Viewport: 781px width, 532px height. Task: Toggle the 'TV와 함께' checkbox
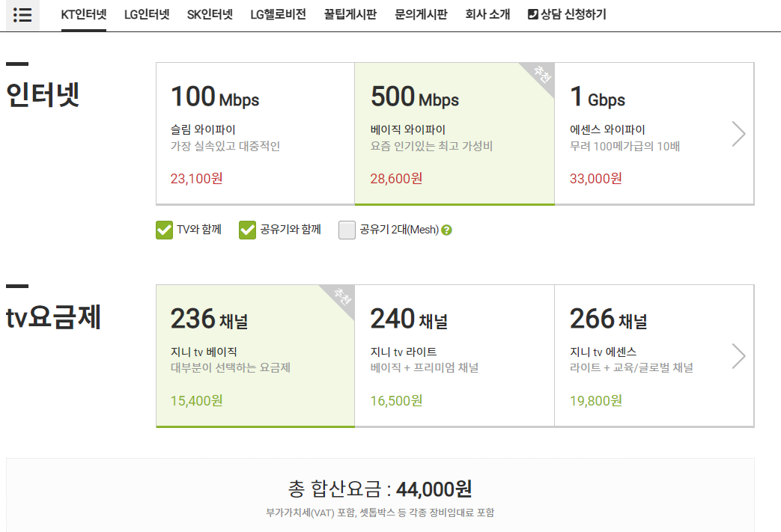coord(165,230)
